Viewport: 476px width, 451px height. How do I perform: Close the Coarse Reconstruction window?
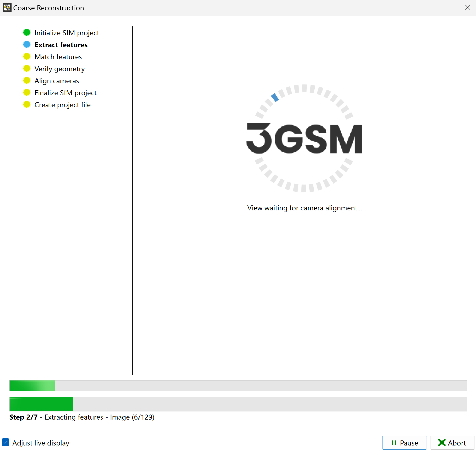click(x=468, y=8)
